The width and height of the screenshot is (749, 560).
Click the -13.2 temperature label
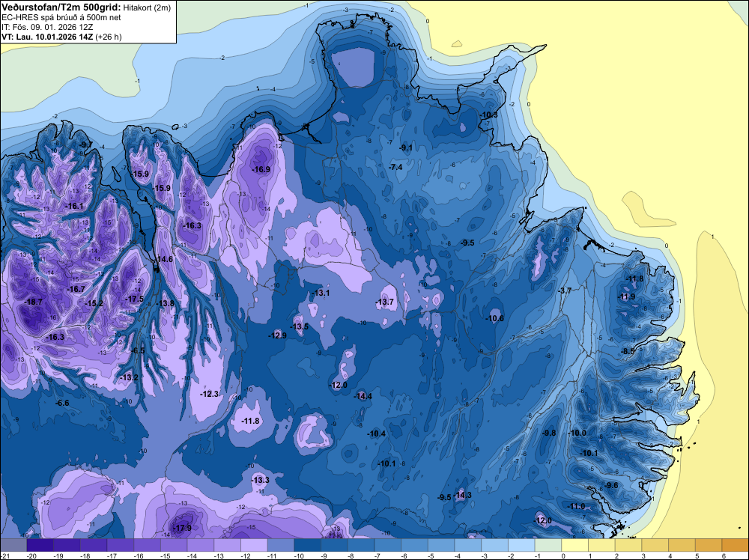129,377
